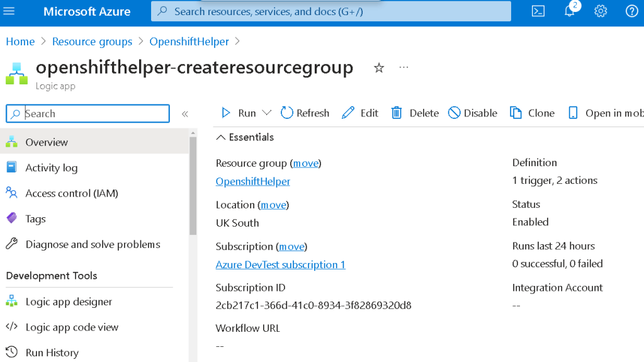Collapse the Essentials section

pyautogui.click(x=221, y=137)
